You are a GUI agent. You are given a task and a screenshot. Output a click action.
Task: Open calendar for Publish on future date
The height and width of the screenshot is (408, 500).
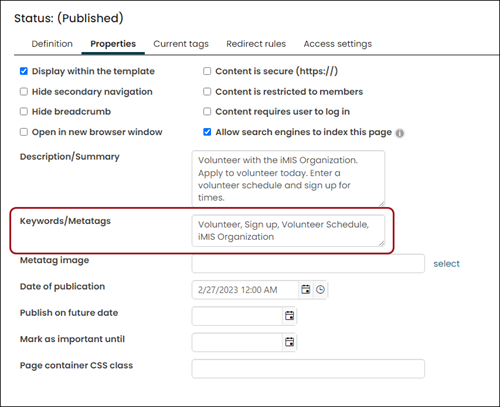pyautogui.click(x=289, y=316)
